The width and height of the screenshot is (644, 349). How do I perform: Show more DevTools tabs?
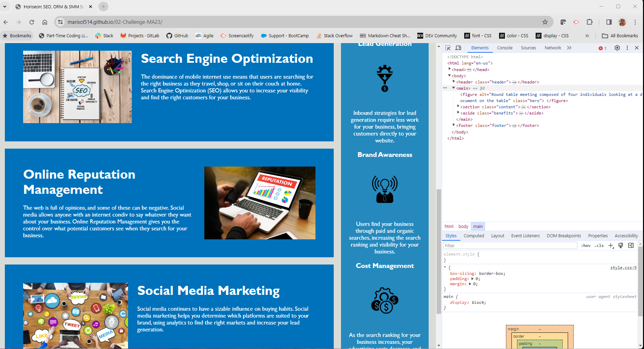569,48
